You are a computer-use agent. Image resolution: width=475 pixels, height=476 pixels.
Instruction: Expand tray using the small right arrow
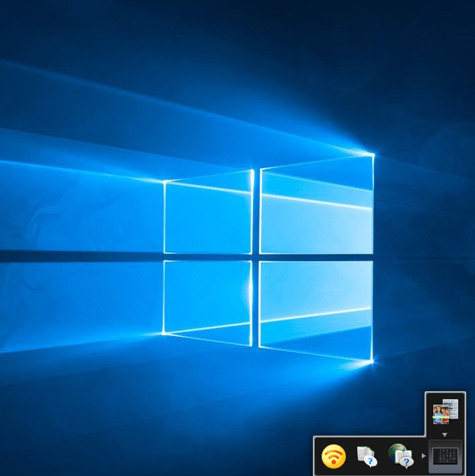click(423, 456)
